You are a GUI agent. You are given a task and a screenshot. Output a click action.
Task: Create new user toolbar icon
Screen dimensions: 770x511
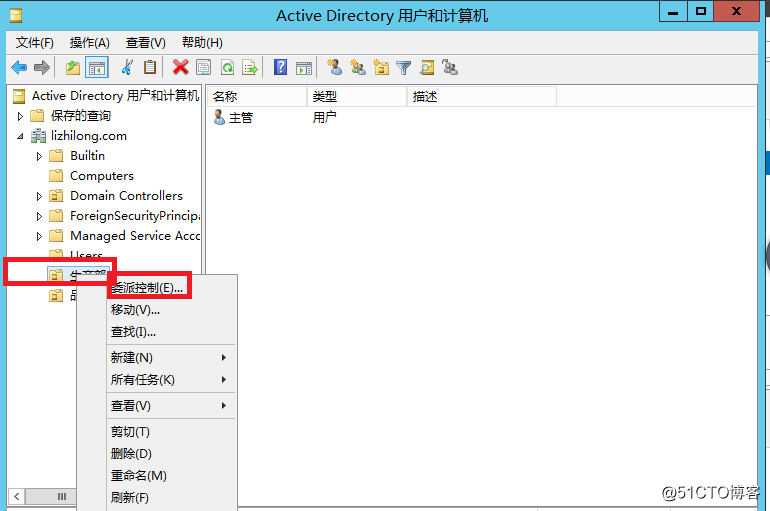(x=335, y=67)
